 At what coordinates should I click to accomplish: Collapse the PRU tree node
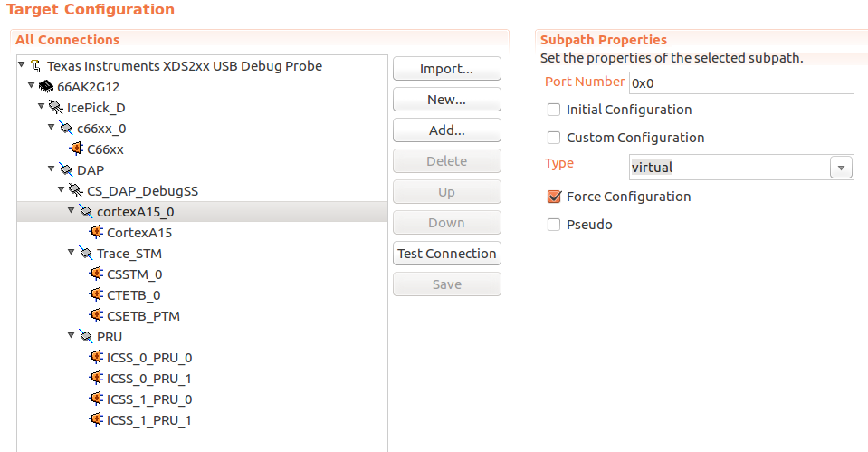(72, 337)
